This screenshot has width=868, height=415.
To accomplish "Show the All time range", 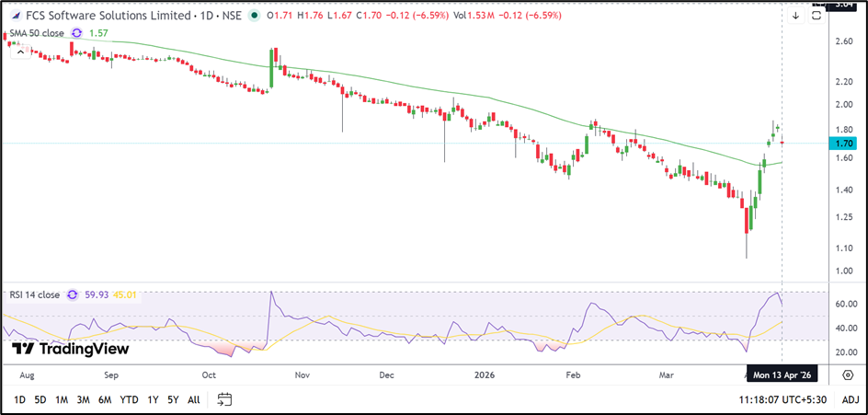I will click(x=193, y=399).
